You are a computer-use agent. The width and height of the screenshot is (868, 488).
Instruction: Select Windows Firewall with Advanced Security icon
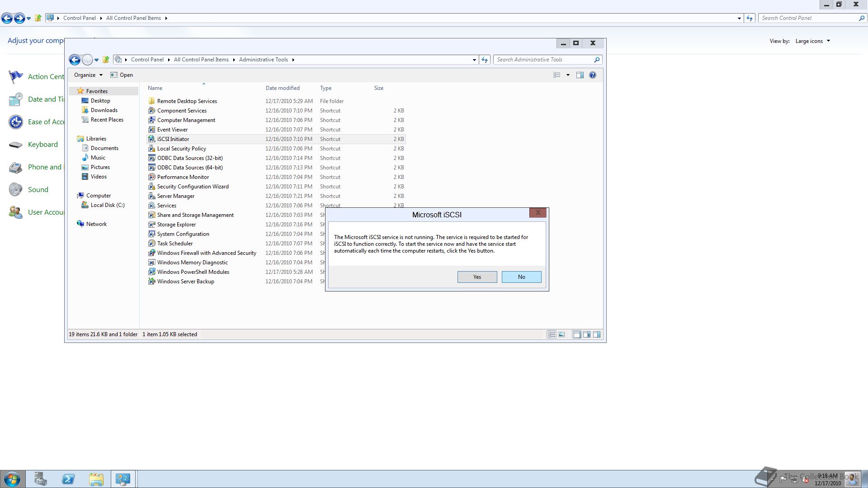click(152, 253)
